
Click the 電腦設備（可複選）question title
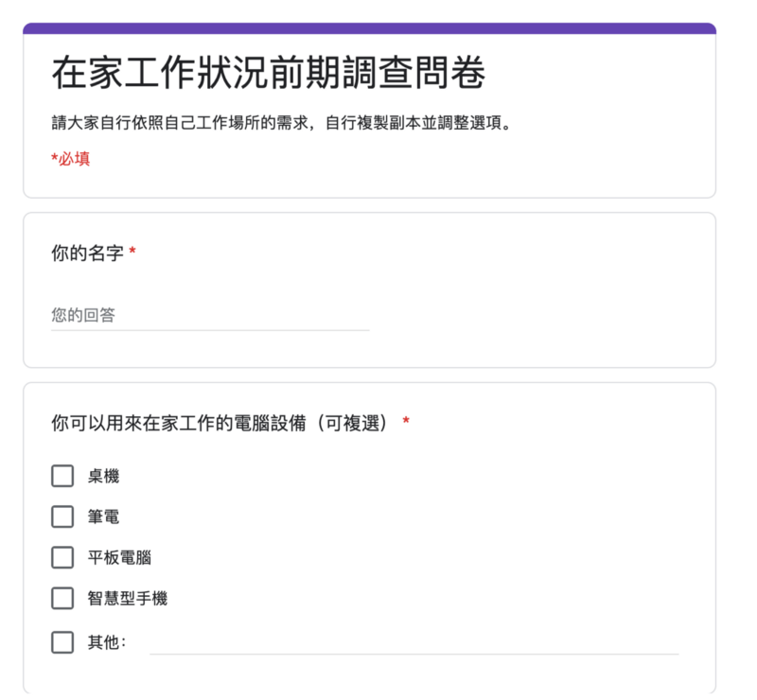coord(220,423)
